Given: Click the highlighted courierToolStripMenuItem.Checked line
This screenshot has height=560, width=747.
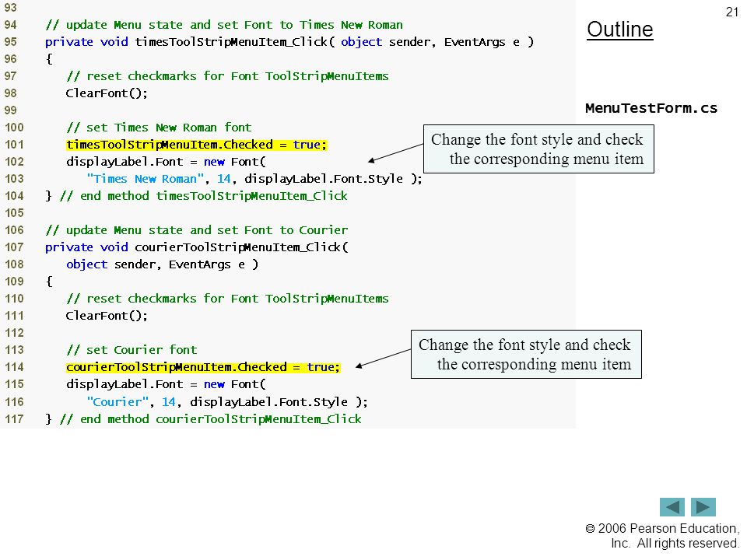Looking at the screenshot, I should click(203, 367).
